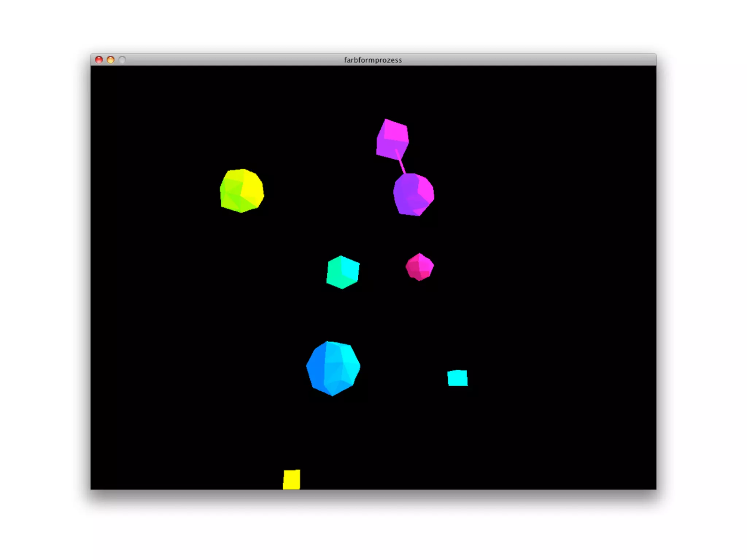This screenshot has width=747, height=560.
Task: Click the bright yellow face of the yellow-green sphere
Action: pyautogui.click(x=252, y=190)
